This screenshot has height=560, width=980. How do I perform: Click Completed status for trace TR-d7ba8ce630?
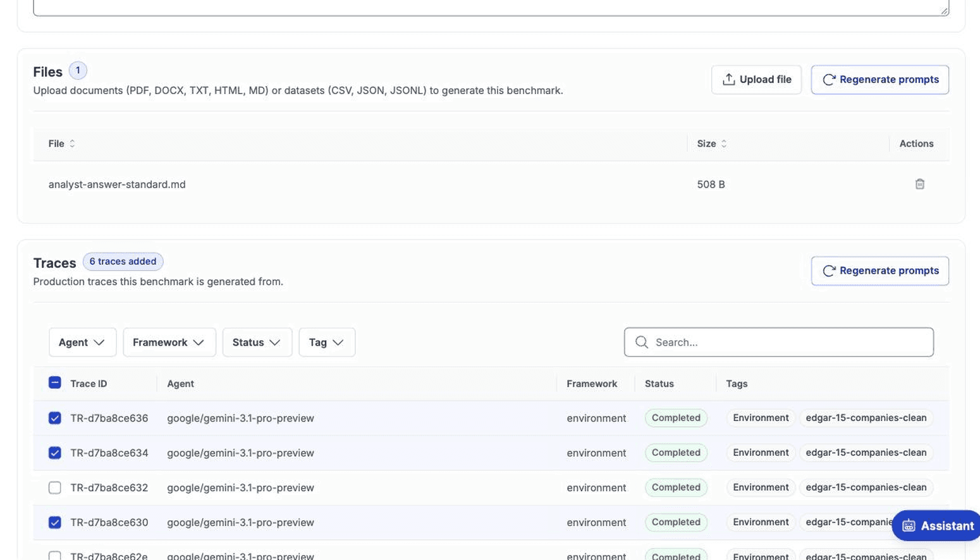[676, 522]
